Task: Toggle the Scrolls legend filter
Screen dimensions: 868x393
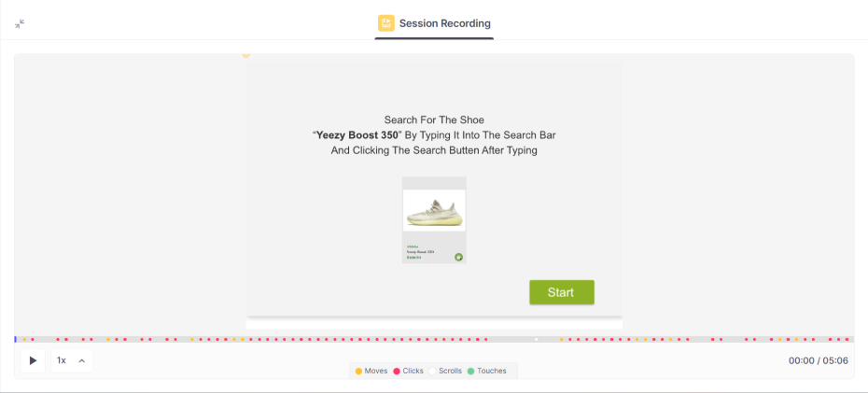Action: (x=445, y=371)
